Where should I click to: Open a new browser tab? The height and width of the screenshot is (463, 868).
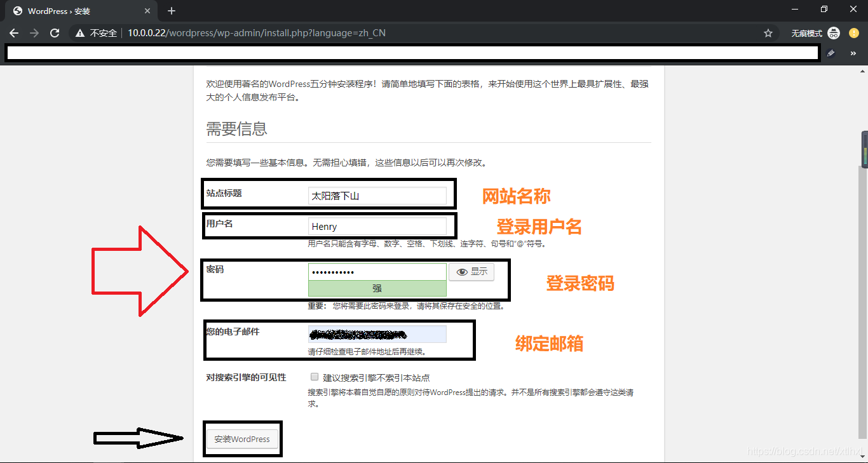click(172, 11)
